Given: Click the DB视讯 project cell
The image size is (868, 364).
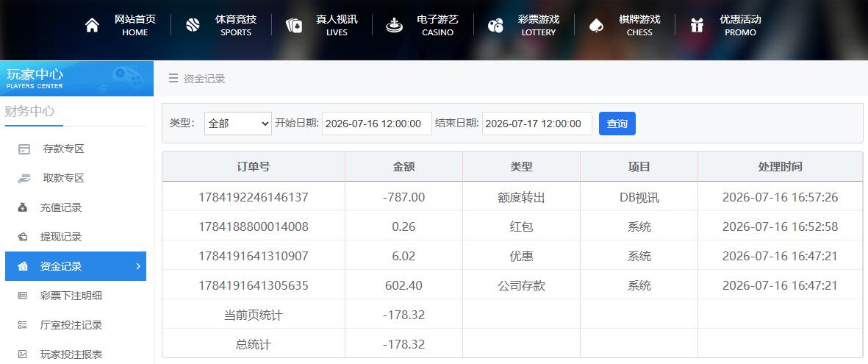Looking at the screenshot, I should coord(639,197).
